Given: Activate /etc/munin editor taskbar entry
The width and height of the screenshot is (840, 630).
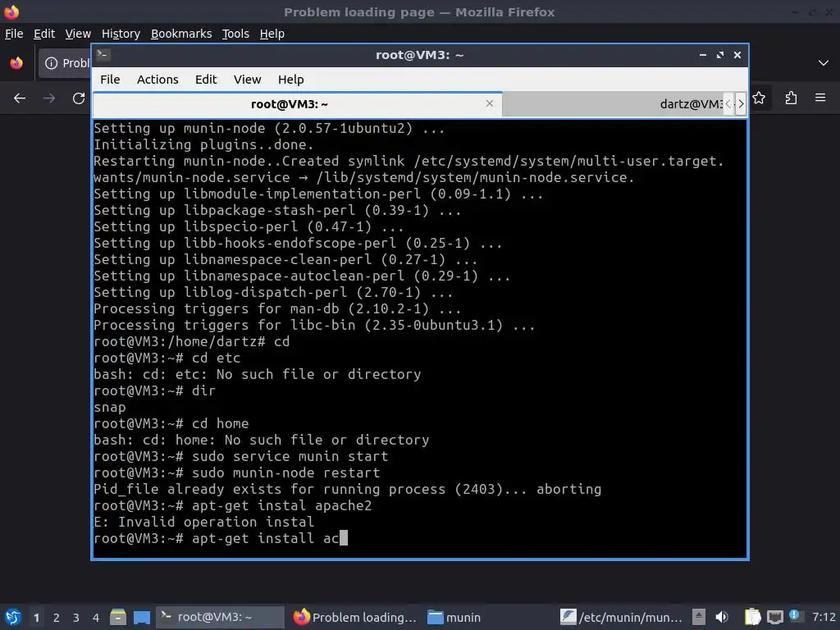Looking at the screenshot, I should 622,617.
